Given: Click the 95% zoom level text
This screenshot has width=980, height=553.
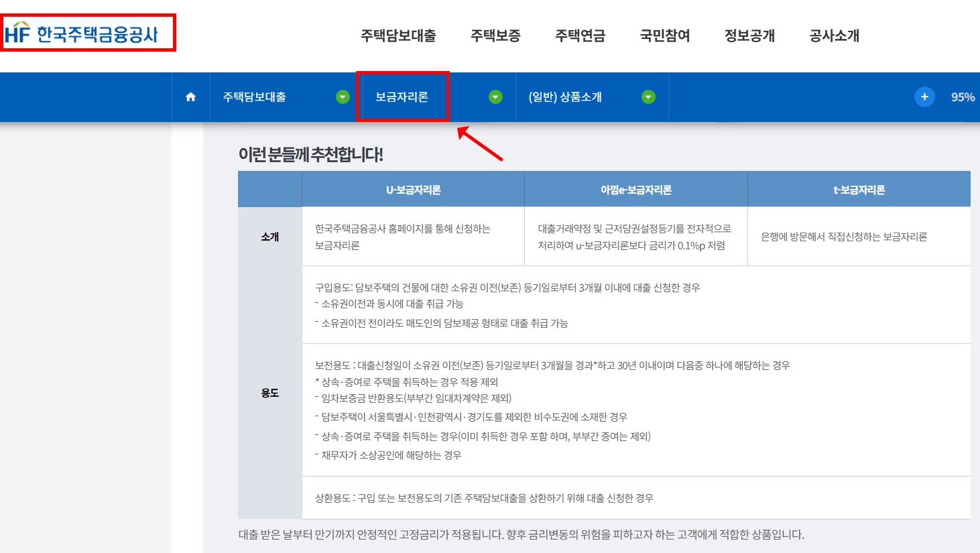Looking at the screenshot, I should click(x=963, y=97).
